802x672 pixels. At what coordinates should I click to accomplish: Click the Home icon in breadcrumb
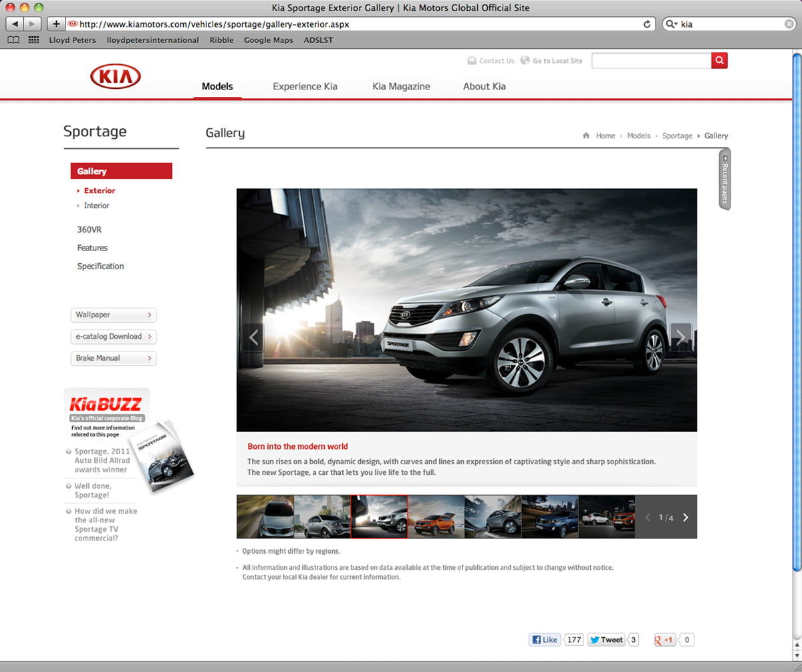586,136
